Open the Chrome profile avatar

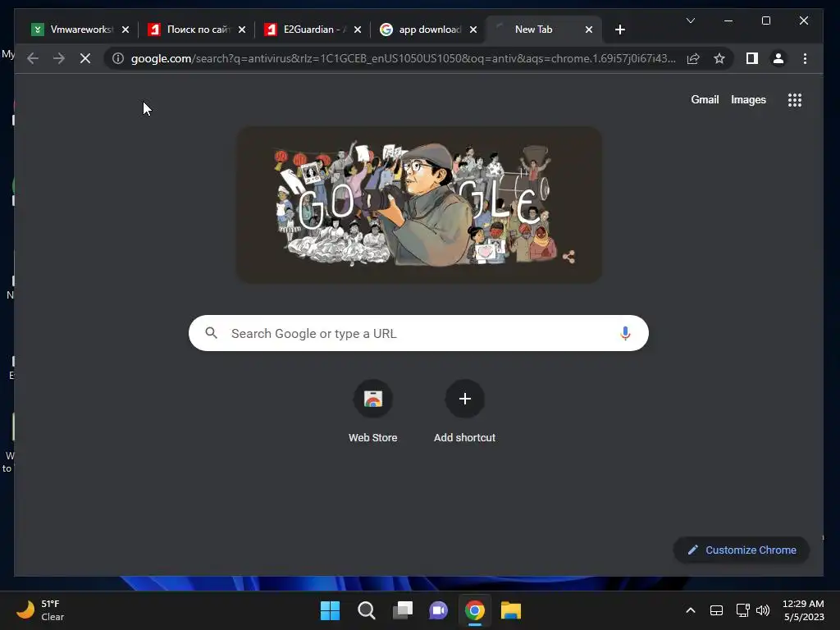(x=778, y=58)
